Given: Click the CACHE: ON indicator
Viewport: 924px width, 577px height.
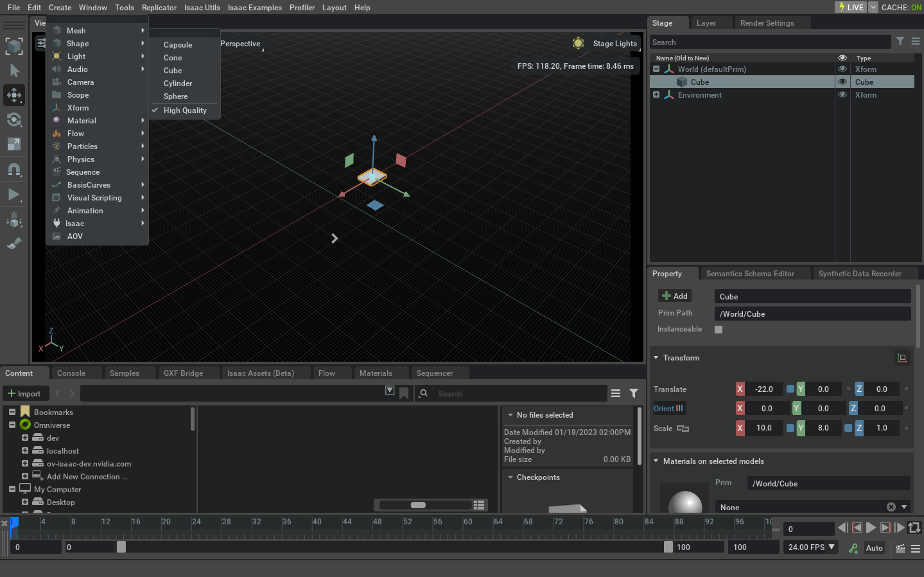Looking at the screenshot, I should pos(901,7).
